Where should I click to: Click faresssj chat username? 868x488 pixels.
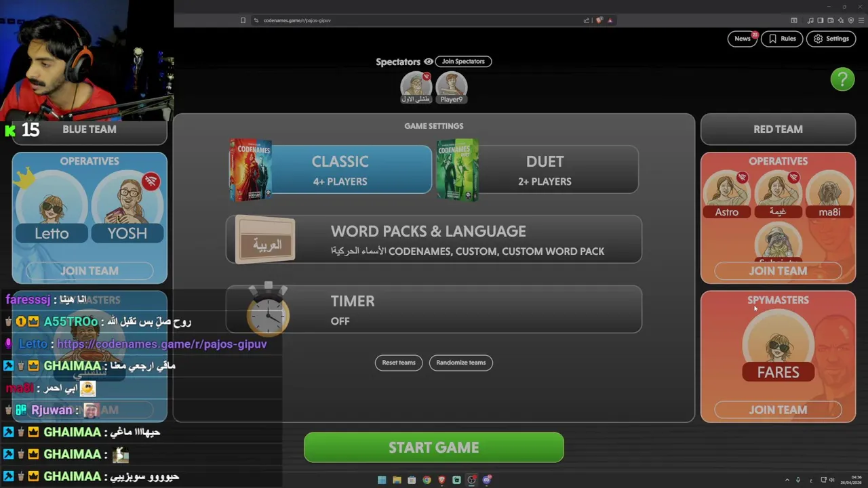(28, 300)
